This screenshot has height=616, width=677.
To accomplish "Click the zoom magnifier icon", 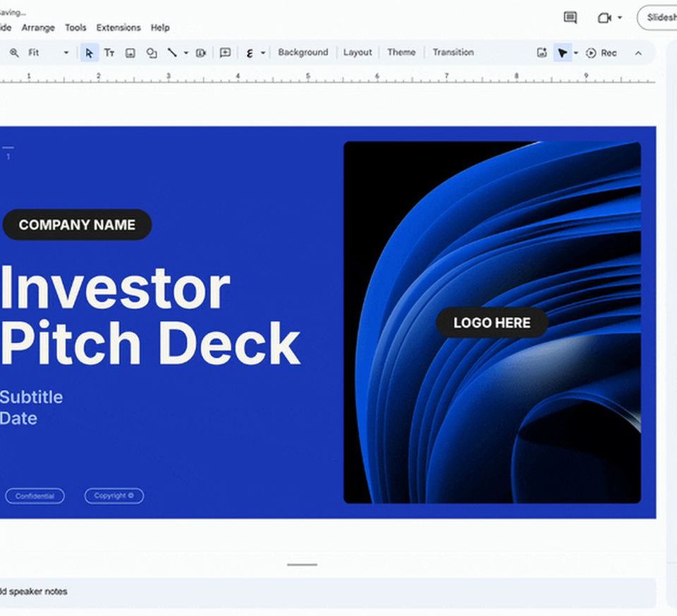I will pyautogui.click(x=14, y=53).
